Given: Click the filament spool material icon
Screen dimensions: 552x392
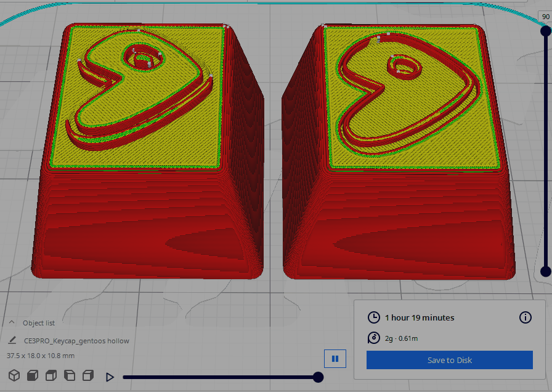Looking at the screenshot, I should point(373,338).
